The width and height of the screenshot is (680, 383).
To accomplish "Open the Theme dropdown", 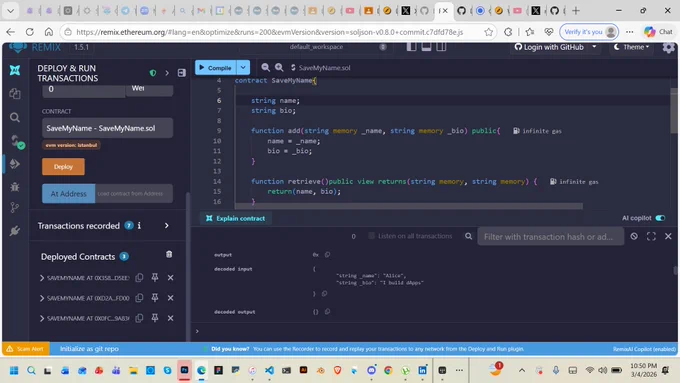I will pyautogui.click(x=631, y=47).
